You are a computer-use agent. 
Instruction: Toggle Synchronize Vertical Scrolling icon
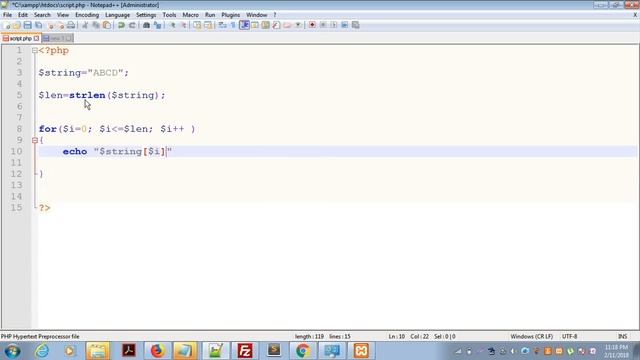point(197,25)
